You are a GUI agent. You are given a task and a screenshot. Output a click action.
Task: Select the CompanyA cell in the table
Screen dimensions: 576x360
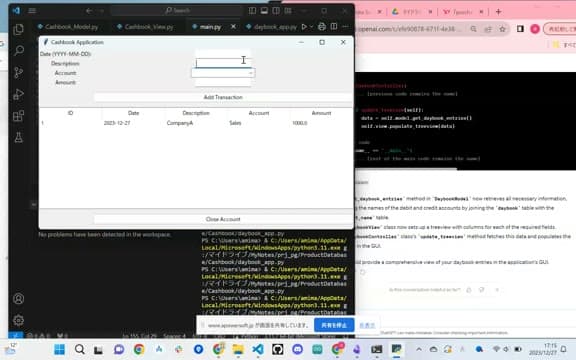pyautogui.click(x=180, y=123)
